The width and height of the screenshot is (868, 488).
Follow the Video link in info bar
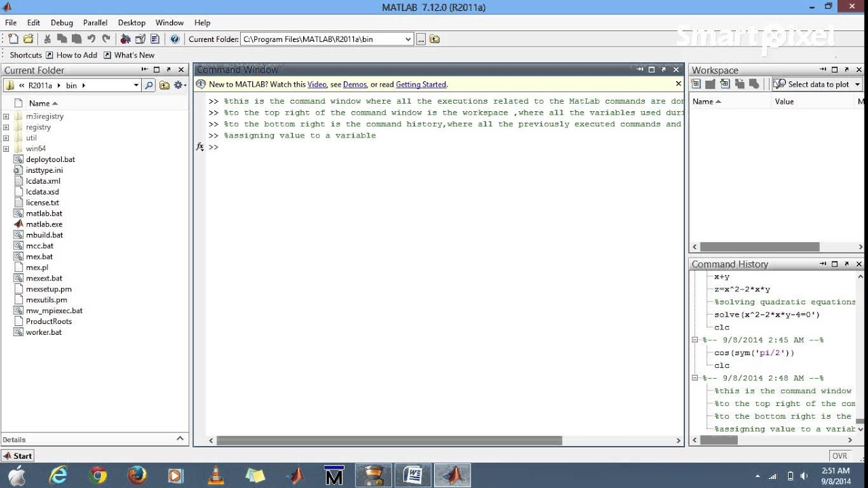[x=317, y=85]
